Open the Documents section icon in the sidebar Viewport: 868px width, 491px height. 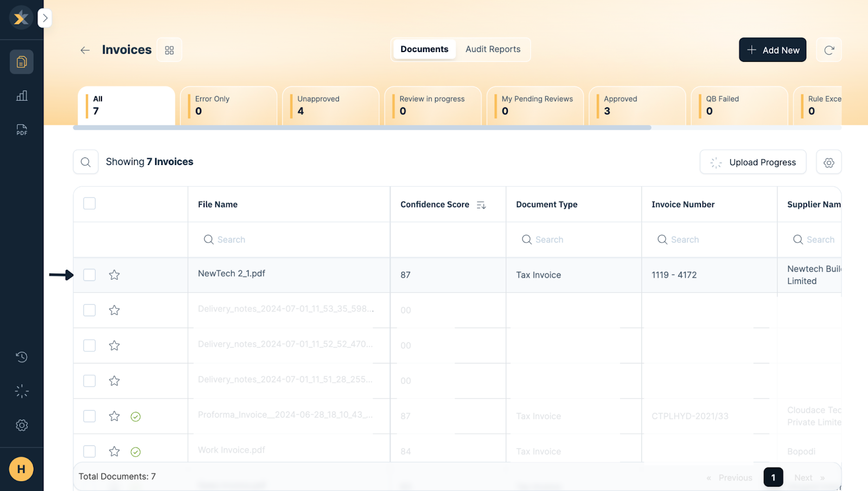(22, 62)
